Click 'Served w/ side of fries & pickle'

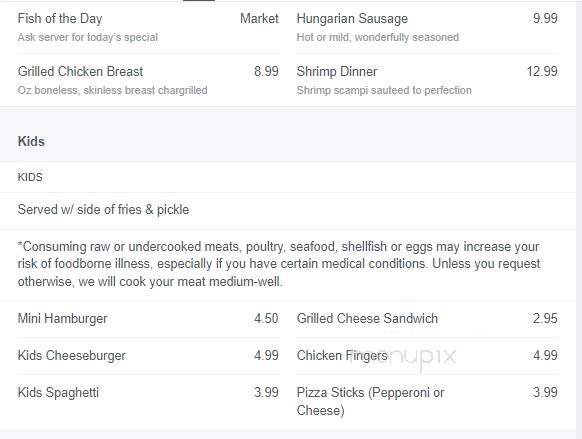click(103, 210)
